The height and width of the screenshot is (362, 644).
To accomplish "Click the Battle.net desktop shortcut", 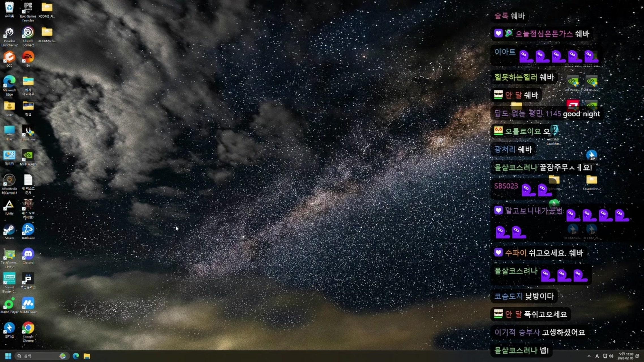I will pyautogui.click(x=28, y=230).
